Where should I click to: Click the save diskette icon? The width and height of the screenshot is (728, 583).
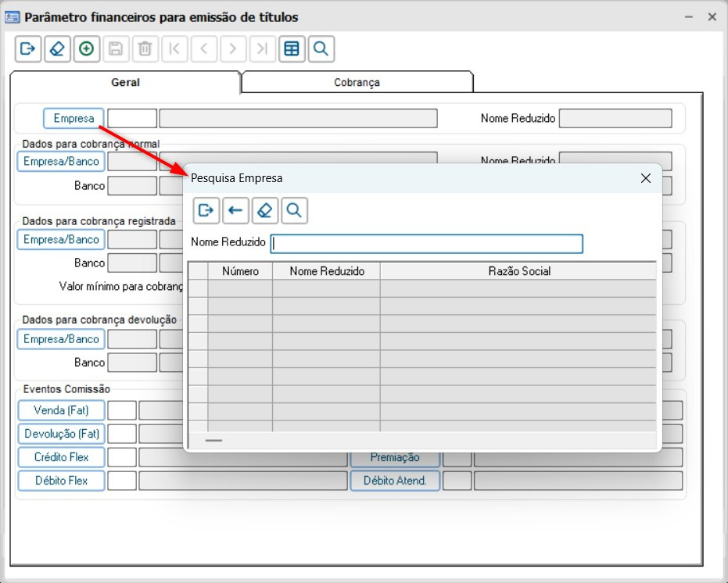(x=116, y=48)
